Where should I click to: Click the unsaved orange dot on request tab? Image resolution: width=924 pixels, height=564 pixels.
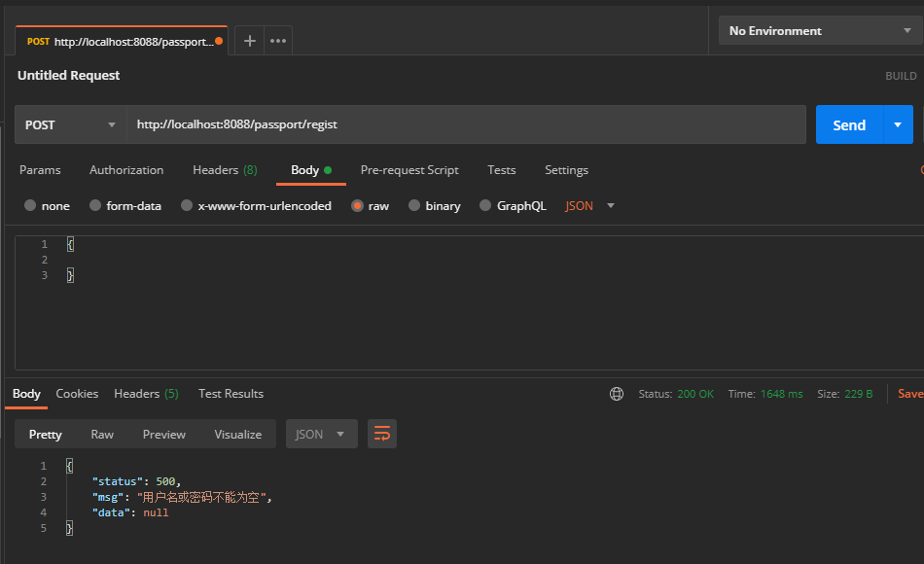pyautogui.click(x=219, y=41)
